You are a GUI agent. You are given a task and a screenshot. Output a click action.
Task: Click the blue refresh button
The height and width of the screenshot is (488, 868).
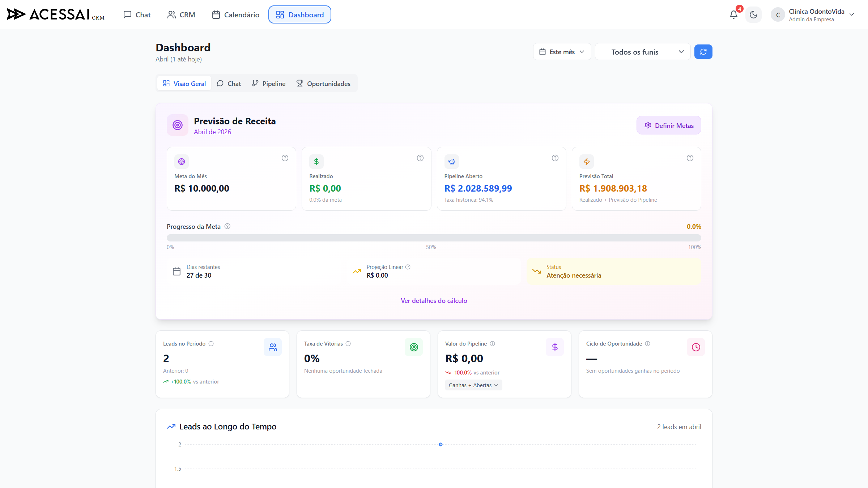tap(703, 52)
